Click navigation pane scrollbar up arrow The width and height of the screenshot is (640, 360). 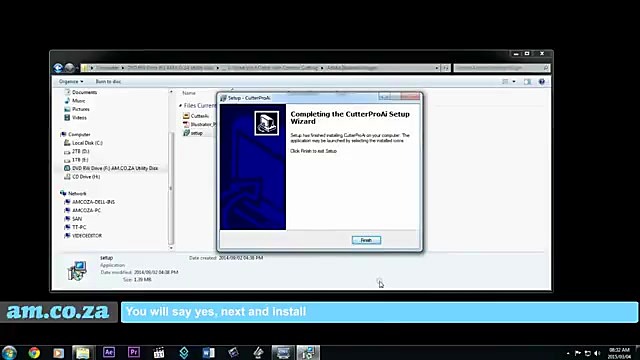tap(171, 92)
